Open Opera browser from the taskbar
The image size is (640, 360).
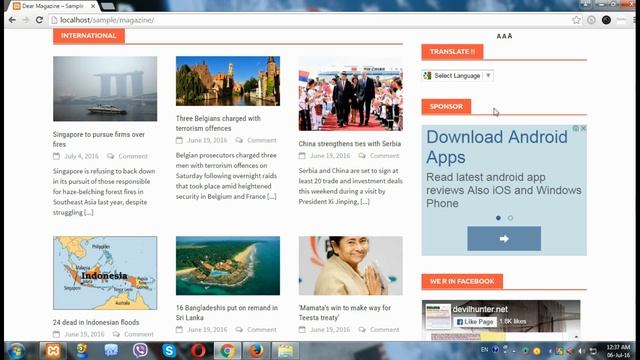pyautogui.click(x=198, y=351)
